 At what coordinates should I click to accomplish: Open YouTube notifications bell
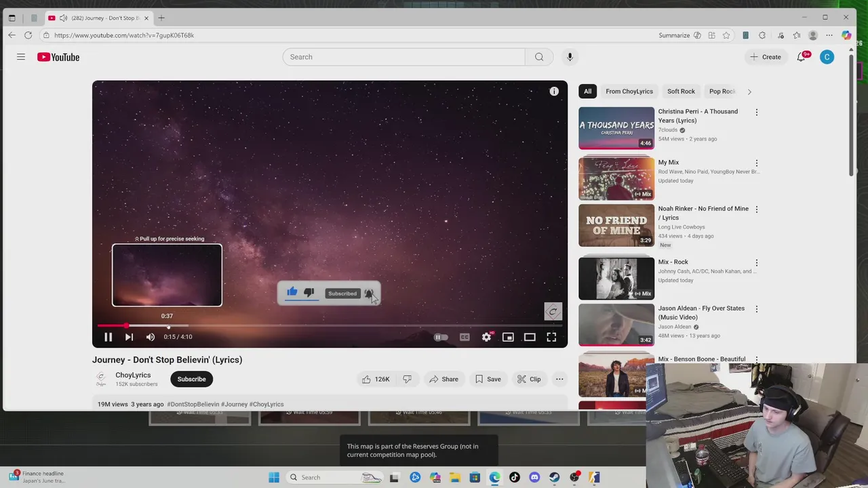click(x=802, y=57)
